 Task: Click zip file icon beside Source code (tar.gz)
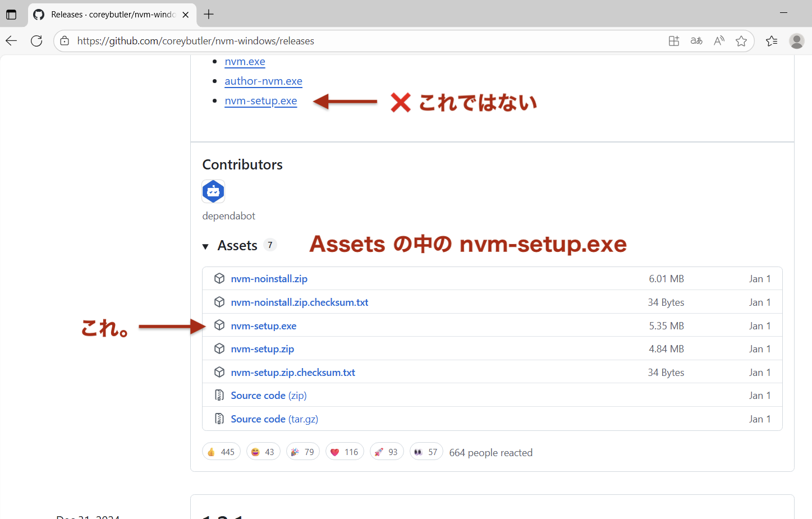coord(219,419)
